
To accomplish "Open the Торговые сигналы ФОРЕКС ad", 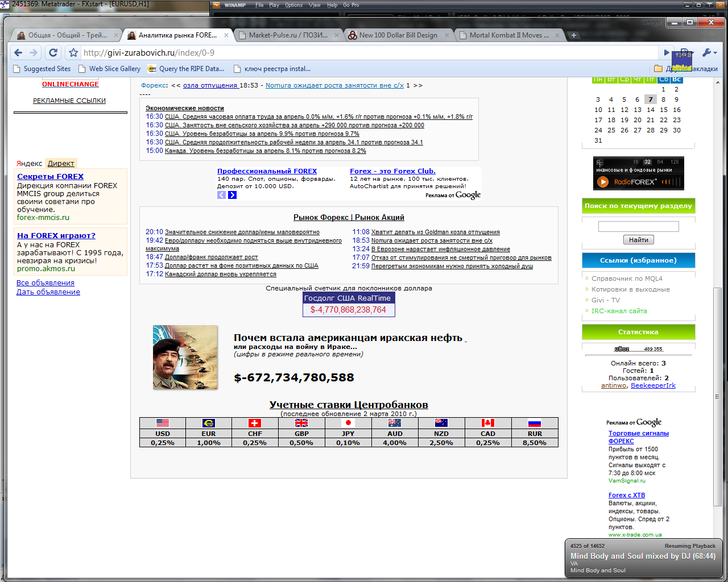I will pyautogui.click(x=639, y=437).
